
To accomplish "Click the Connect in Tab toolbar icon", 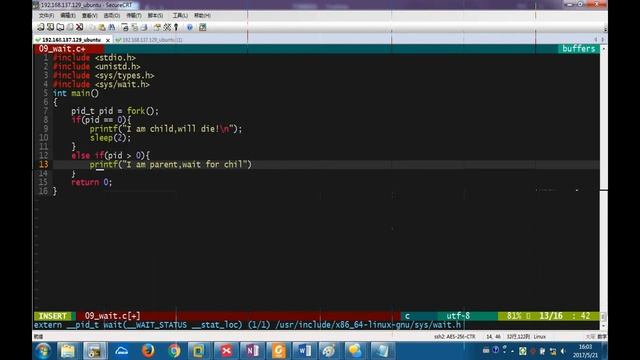I will coord(60,27).
